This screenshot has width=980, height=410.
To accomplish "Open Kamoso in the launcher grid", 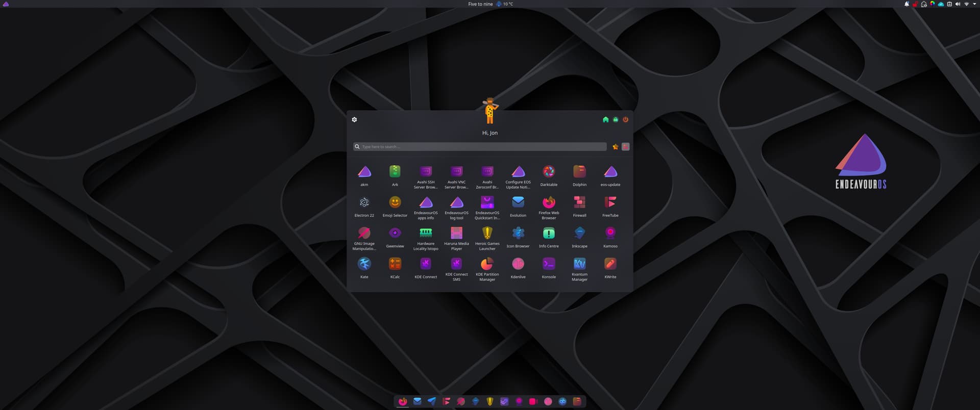I will (x=610, y=238).
